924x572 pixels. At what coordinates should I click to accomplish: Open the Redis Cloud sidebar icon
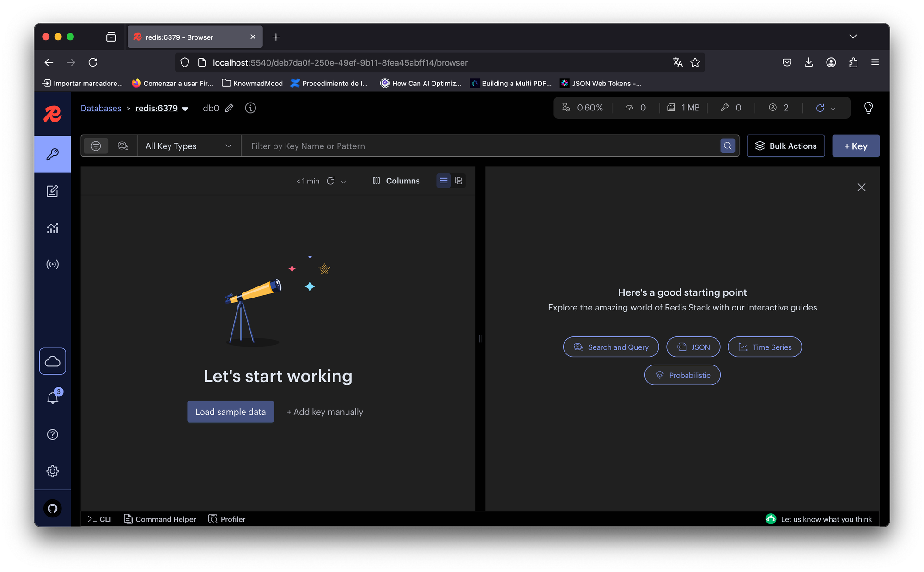click(52, 361)
